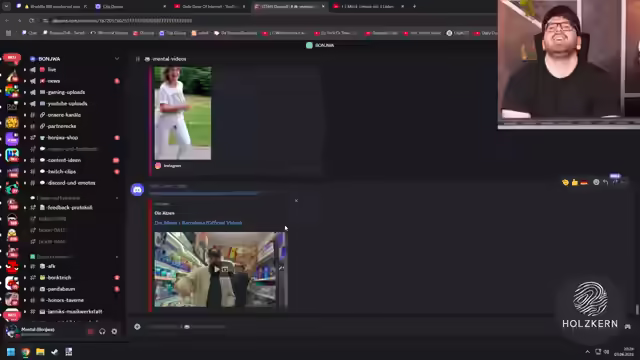This screenshot has height=360, width=640.
Task: Expand threads arrow beside news channel
Action: click(x=25, y=81)
